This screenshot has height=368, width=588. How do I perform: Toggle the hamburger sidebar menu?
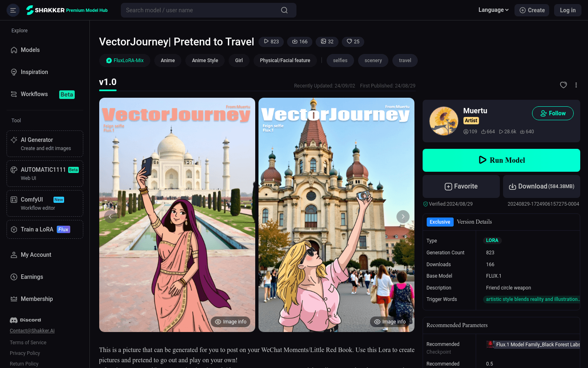tap(13, 10)
